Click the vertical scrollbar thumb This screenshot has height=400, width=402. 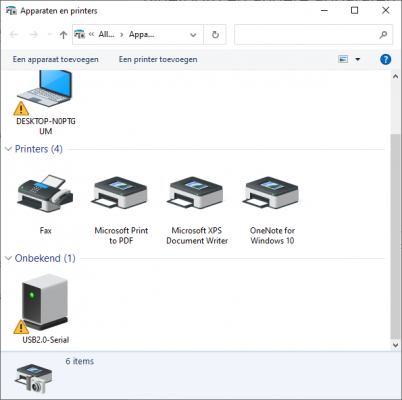[x=395, y=236]
